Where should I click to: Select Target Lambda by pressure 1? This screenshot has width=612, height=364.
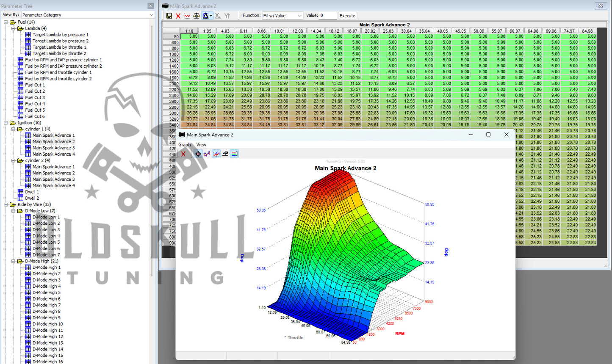tap(60, 35)
